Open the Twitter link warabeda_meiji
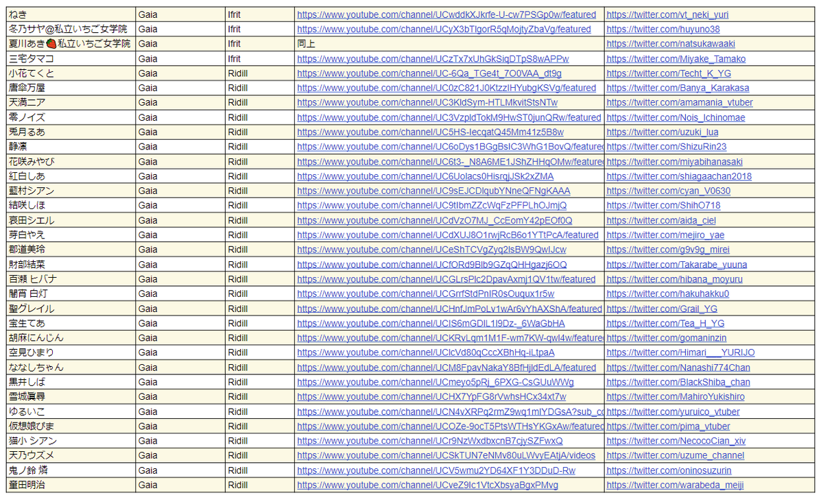Viewport: 823px width, 504px height. click(675, 485)
